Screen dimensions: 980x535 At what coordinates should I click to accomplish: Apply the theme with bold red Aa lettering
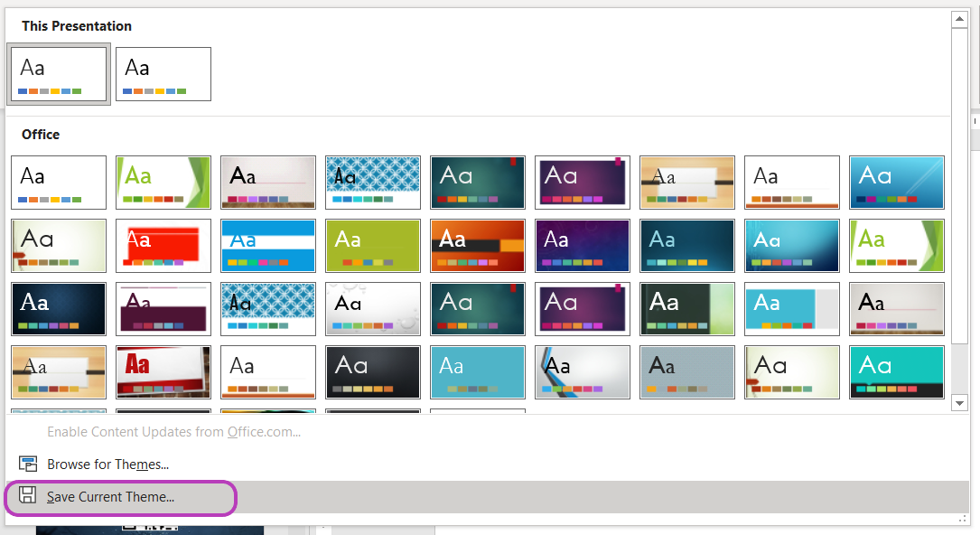pos(163,371)
